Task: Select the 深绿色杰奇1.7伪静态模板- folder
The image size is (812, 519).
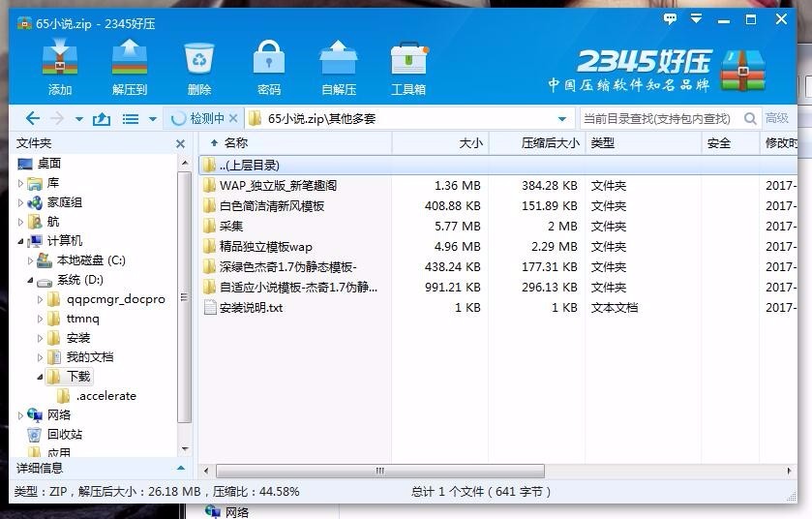Action: click(x=497, y=266)
